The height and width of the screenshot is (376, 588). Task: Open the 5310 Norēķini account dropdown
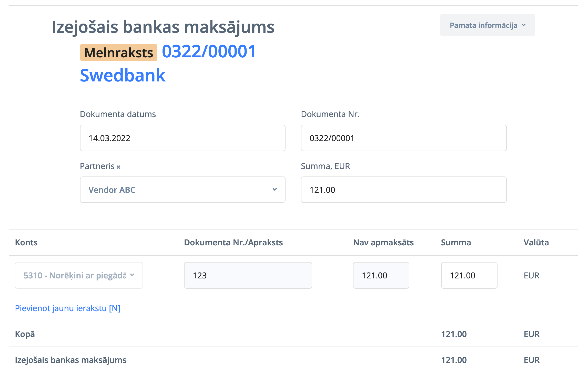coord(79,275)
